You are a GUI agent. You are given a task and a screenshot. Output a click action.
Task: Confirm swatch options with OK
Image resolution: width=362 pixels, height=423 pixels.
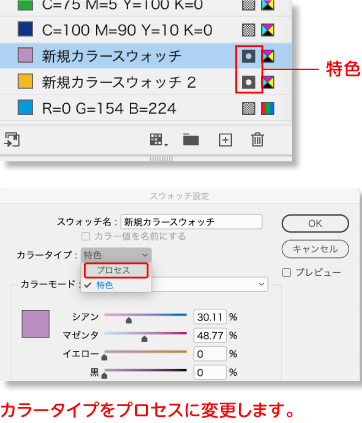coord(315,223)
